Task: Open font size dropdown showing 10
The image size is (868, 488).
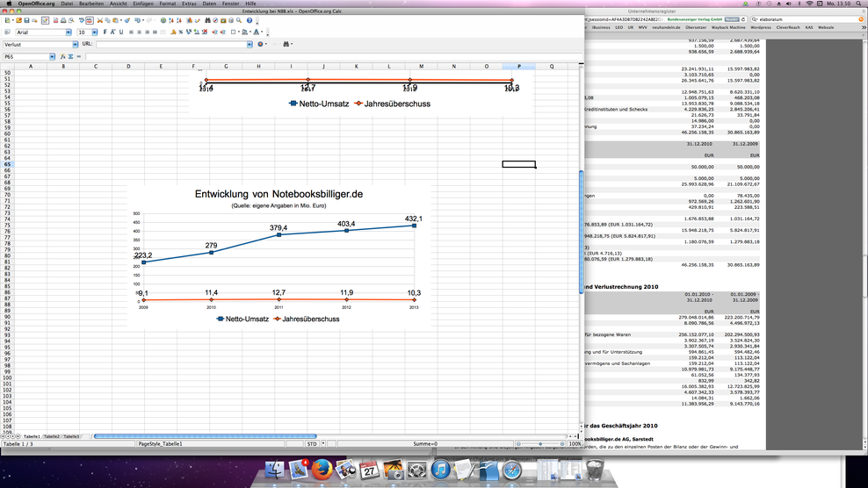Action: pyautogui.click(x=95, y=32)
